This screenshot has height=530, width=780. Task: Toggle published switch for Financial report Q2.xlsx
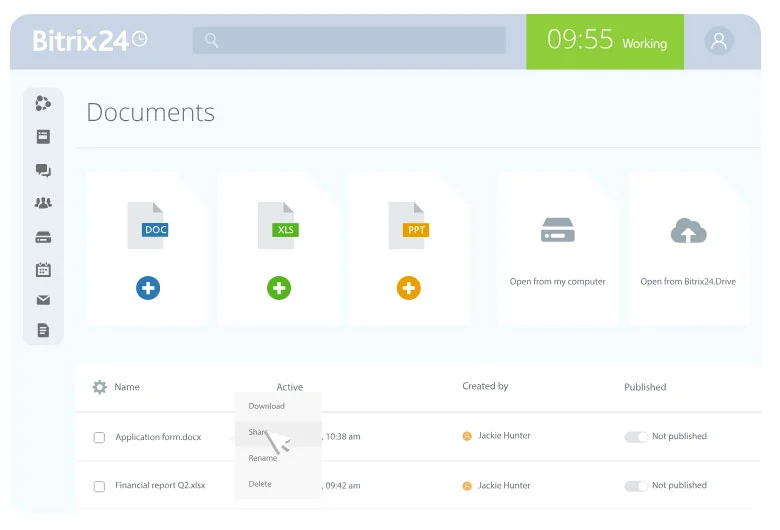636,486
